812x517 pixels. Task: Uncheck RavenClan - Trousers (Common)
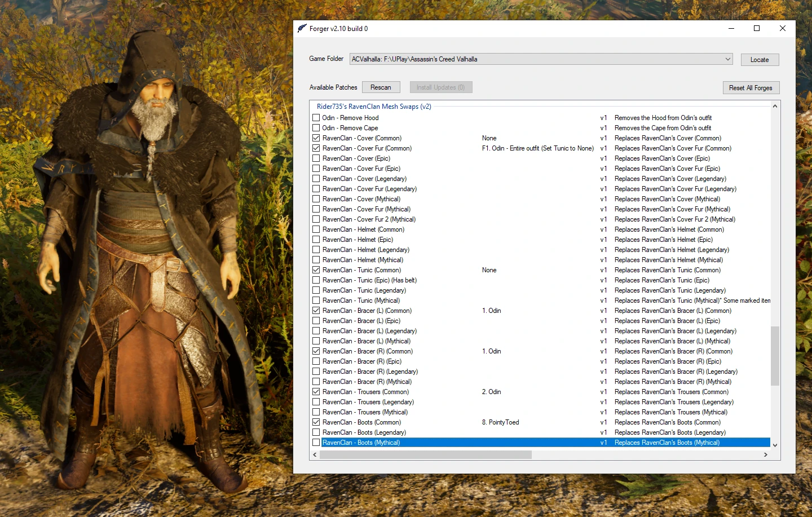pyautogui.click(x=316, y=392)
